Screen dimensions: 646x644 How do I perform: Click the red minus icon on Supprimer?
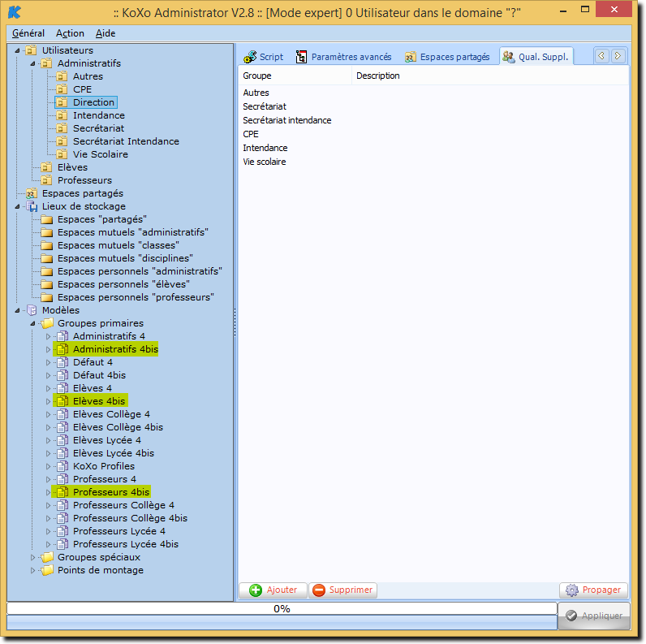pyautogui.click(x=318, y=590)
